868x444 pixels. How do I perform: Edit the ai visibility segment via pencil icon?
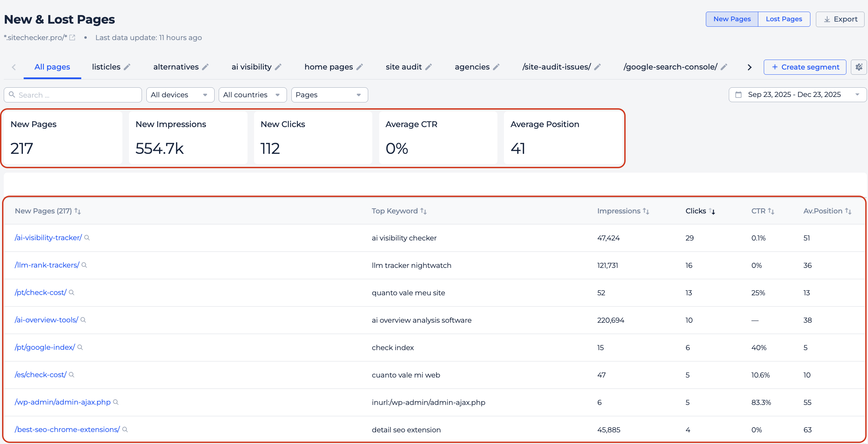(x=278, y=67)
